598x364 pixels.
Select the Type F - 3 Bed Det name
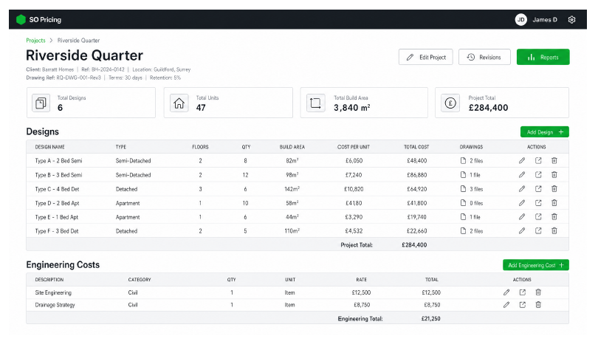(57, 231)
